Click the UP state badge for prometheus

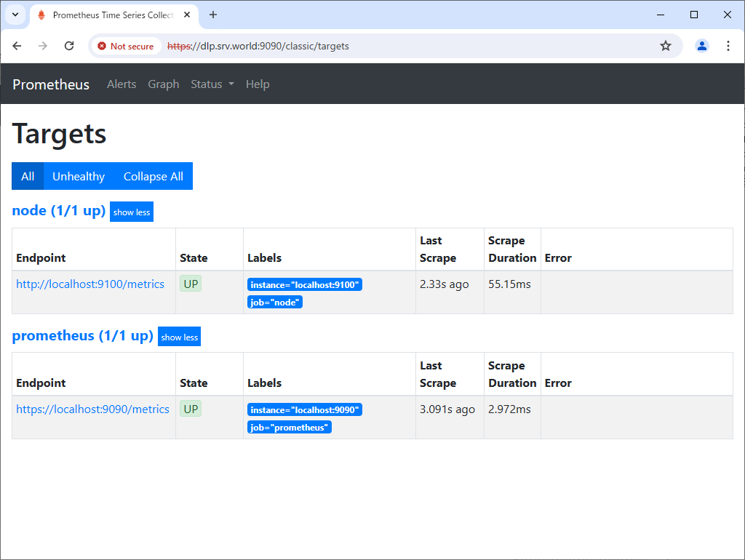(191, 409)
